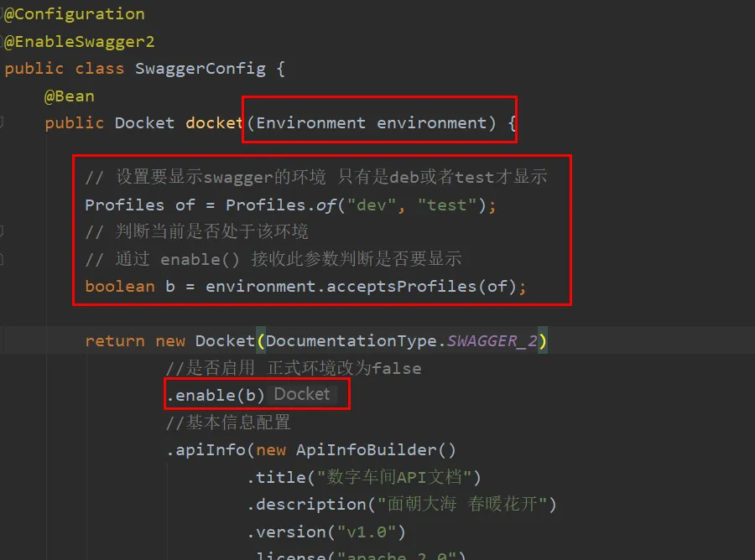Screen dimensions: 755x560
Task: Click the Docket inlay type hint
Action: point(302,395)
